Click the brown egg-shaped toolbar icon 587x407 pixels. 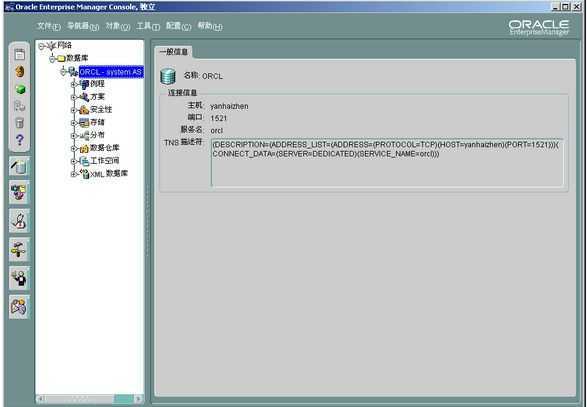(x=20, y=71)
